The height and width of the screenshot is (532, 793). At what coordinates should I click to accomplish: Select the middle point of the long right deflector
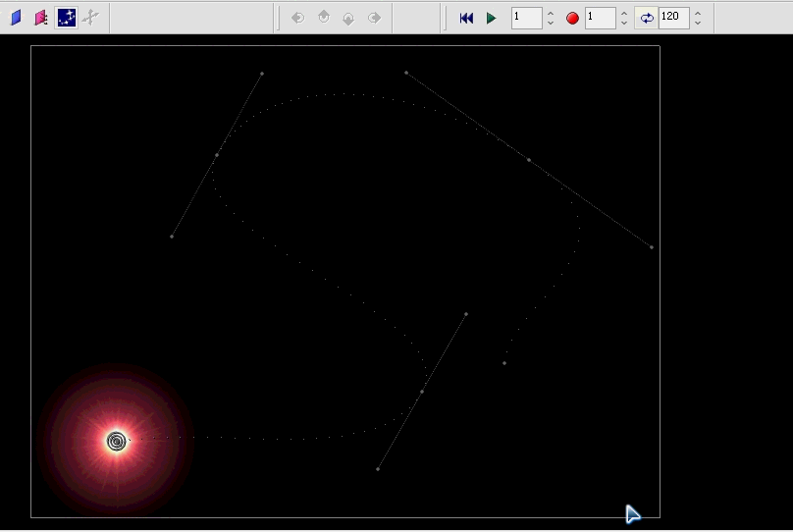click(x=529, y=160)
